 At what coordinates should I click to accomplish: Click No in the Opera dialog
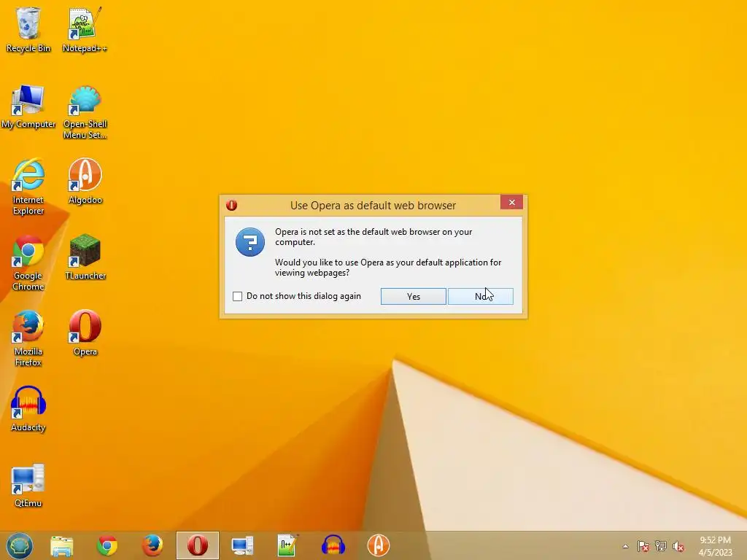tap(480, 296)
